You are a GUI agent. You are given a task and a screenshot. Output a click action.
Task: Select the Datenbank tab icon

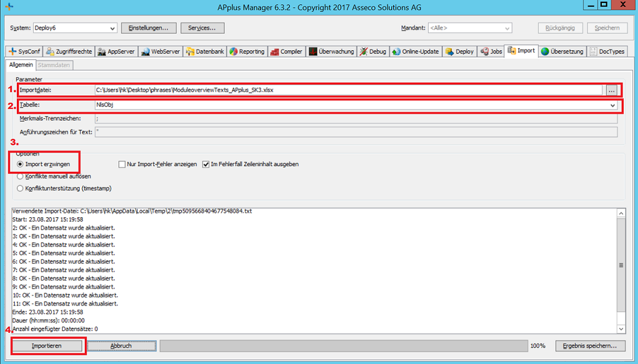[190, 52]
